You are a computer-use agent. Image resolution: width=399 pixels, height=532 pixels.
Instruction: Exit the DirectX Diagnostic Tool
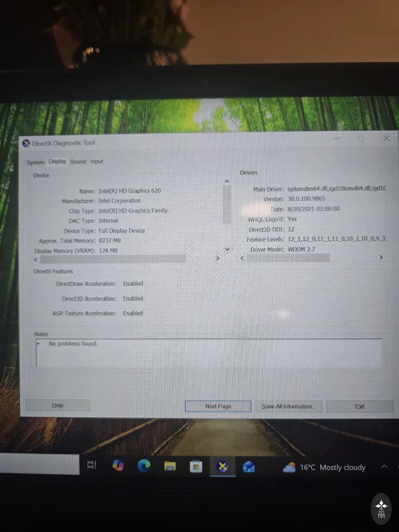(x=360, y=407)
